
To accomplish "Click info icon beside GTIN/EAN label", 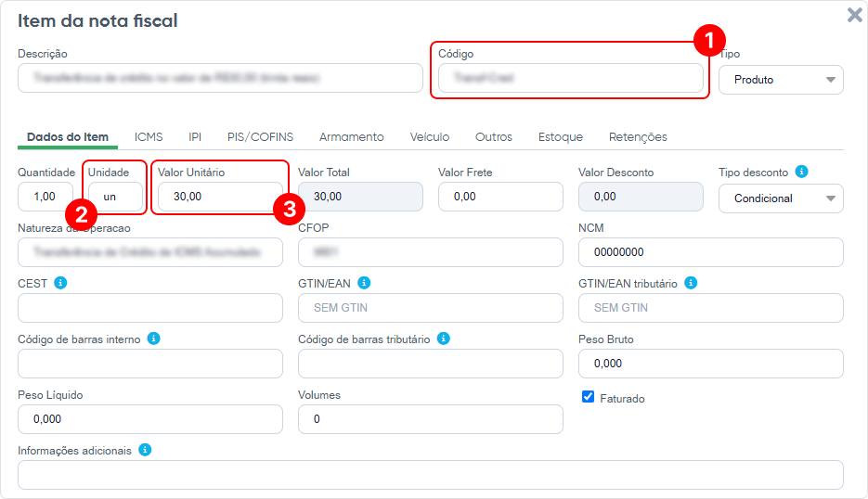I will (x=364, y=283).
